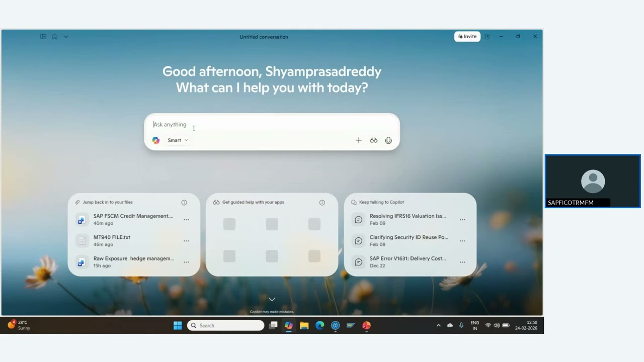
Task: Open File Explorer from taskbar
Action: point(304,325)
